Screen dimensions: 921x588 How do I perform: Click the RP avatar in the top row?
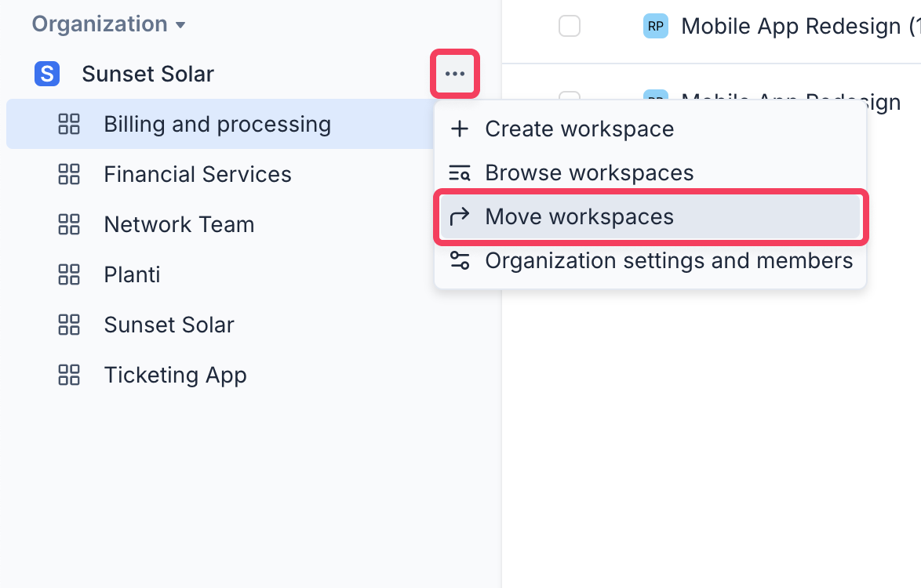click(655, 27)
